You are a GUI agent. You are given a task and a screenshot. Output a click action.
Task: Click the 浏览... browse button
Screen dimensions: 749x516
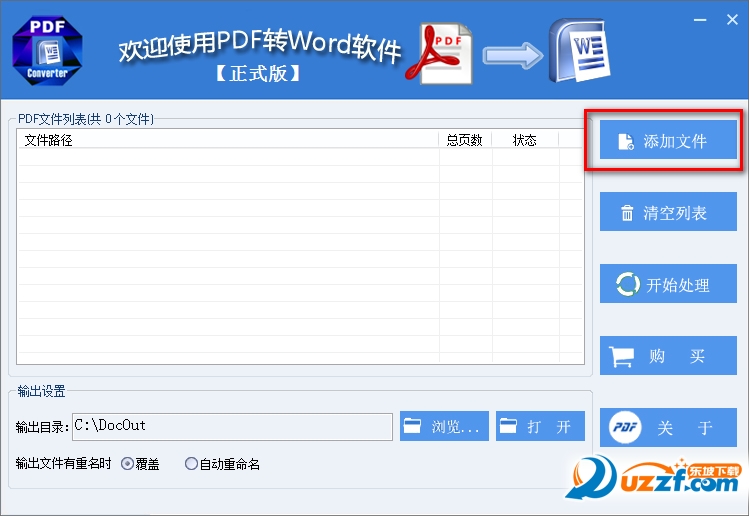click(444, 426)
